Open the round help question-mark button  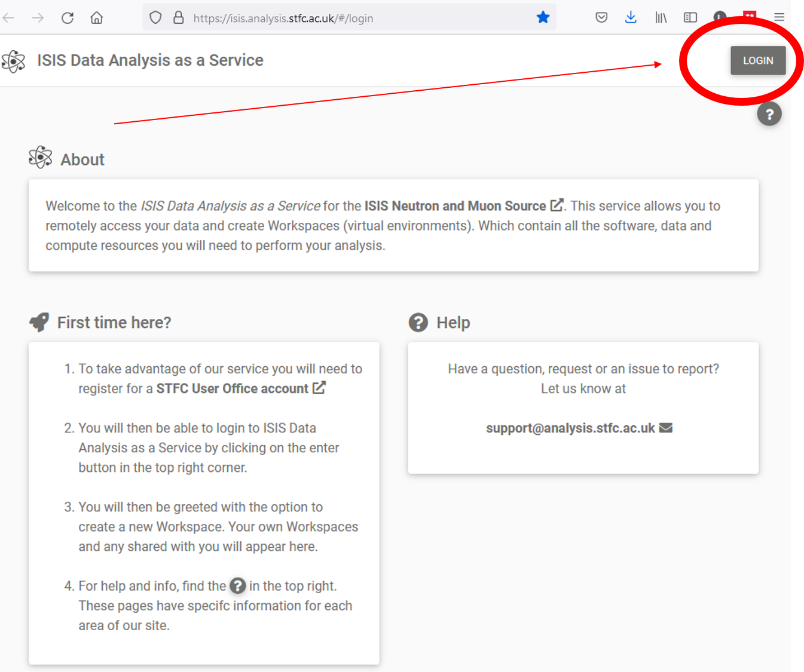tap(769, 114)
